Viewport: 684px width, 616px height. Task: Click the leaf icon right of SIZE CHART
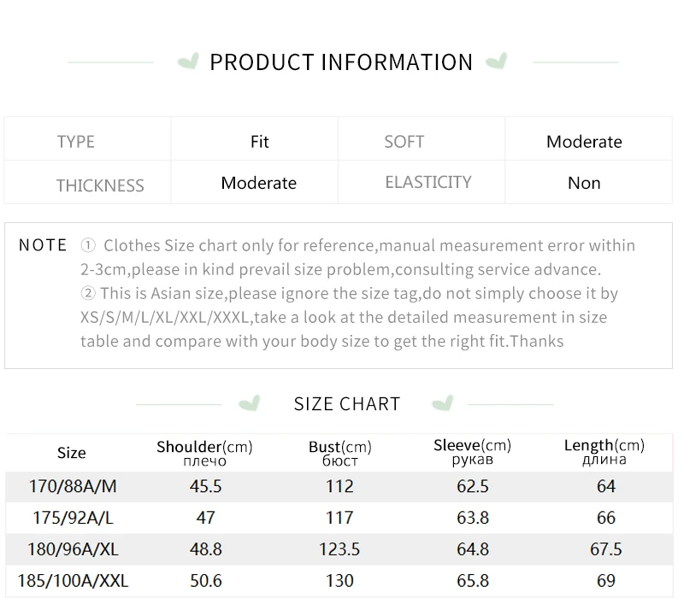tap(442, 403)
